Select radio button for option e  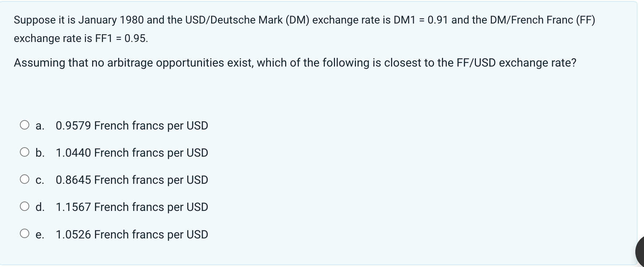[x=25, y=234]
